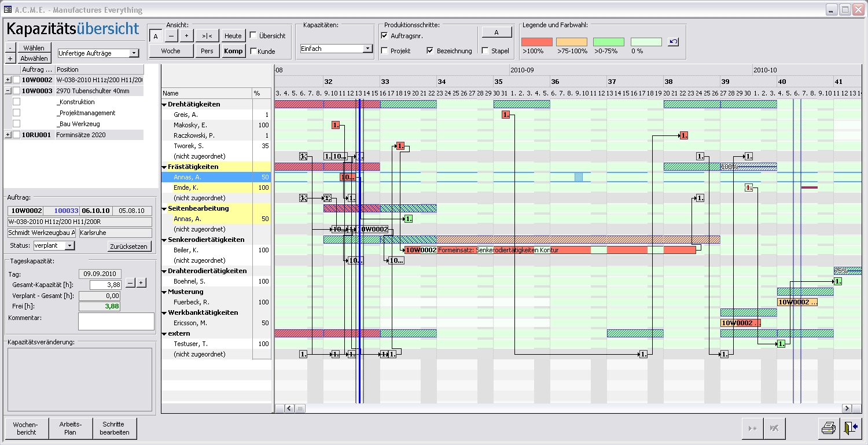Increase Gesamt-Kapazität with the plus button
The height and width of the screenshot is (445, 868).
pos(142,283)
